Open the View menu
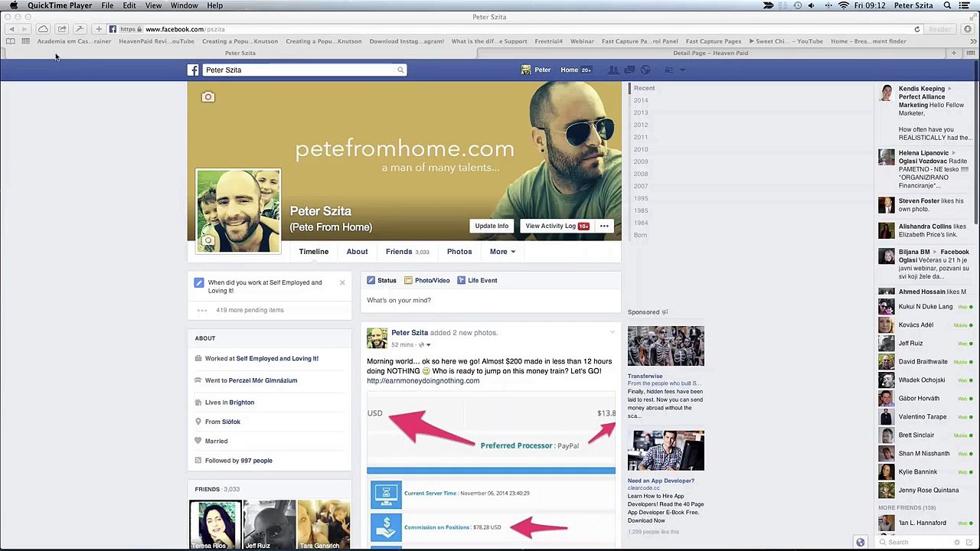The image size is (980, 551). (153, 5)
